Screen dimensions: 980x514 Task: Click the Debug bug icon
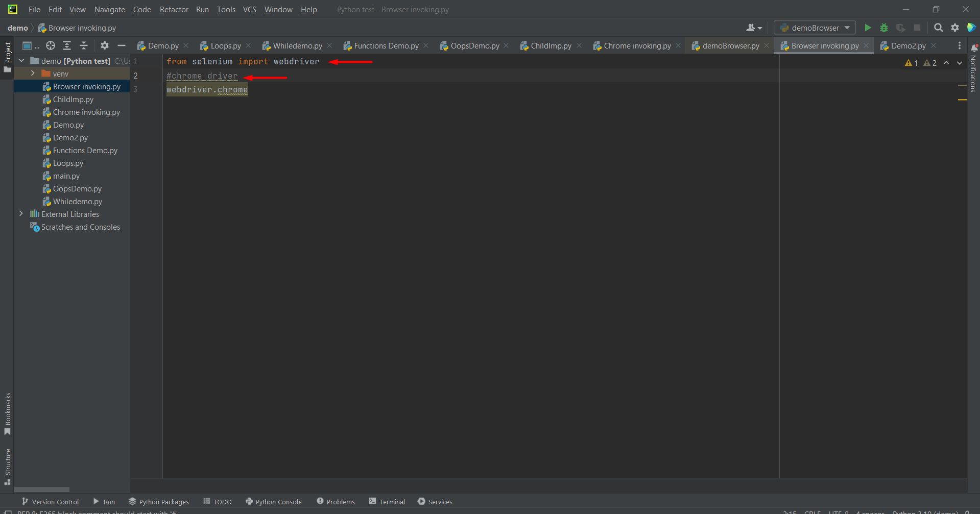pyautogui.click(x=884, y=28)
